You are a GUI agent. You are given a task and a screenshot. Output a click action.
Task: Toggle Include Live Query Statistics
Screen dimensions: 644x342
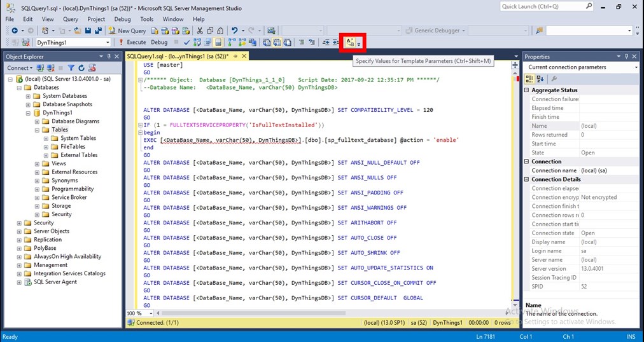click(x=242, y=42)
